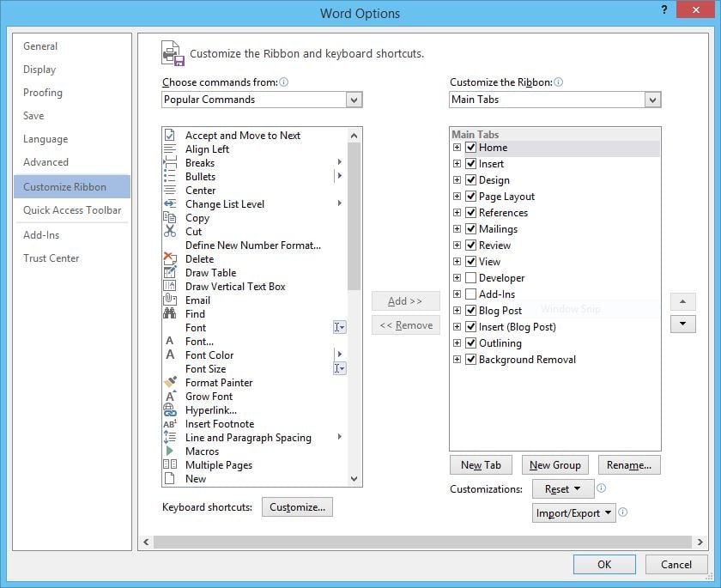Choose the Format Painter command
Viewport: 721px width, 588px height.
point(174,383)
